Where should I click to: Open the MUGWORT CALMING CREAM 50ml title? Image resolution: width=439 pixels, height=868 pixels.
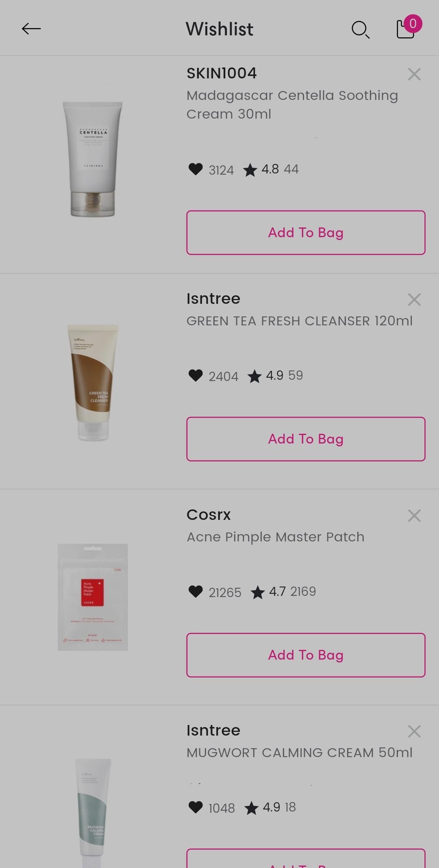(299, 753)
